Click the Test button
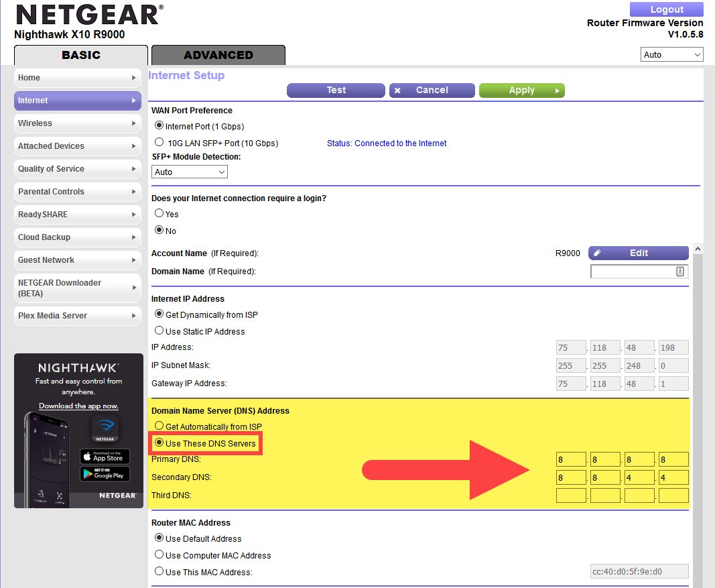This screenshot has height=588, width=715. pos(336,91)
